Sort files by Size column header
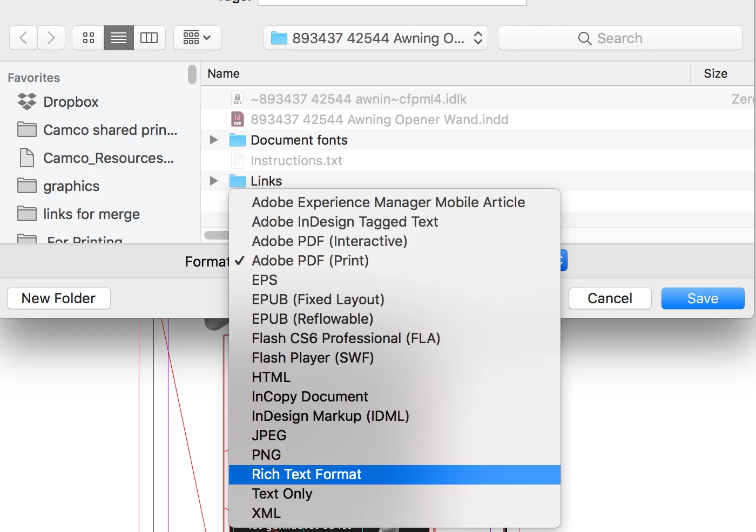Screen dimensions: 756x532 coord(723,73)
